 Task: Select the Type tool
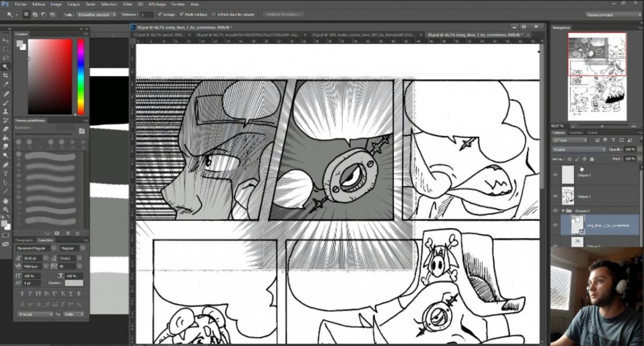[6, 174]
